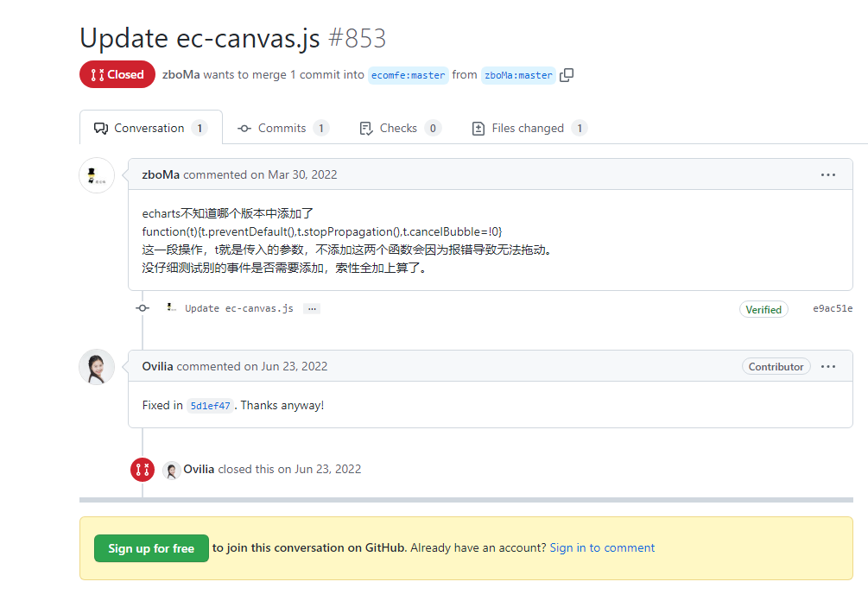Screen dimensions: 868x607
Task: Click Sign in to comment link
Action: pyautogui.click(x=602, y=547)
